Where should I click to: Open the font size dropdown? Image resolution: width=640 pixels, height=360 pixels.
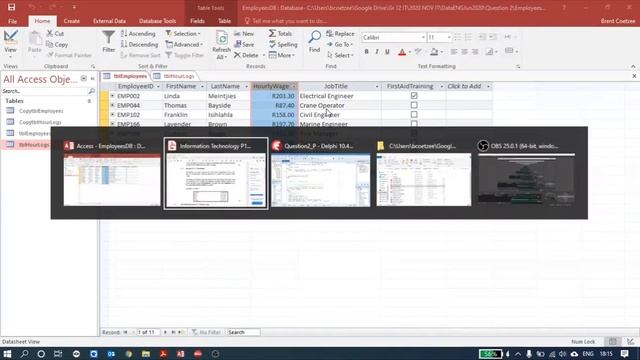click(449, 38)
